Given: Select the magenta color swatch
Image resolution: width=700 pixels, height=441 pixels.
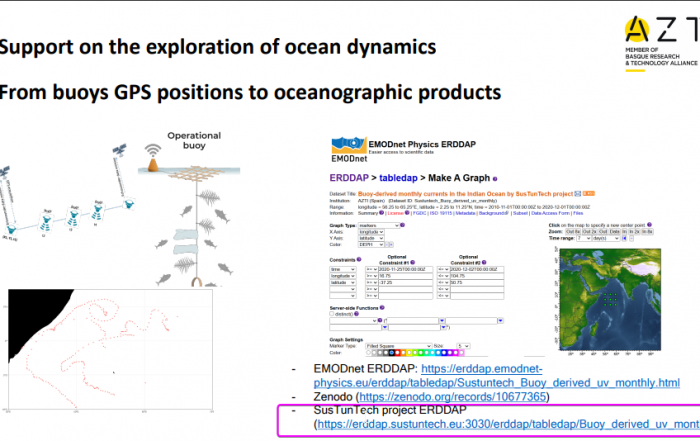Looking at the screenshot, I should tap(456, 353).
